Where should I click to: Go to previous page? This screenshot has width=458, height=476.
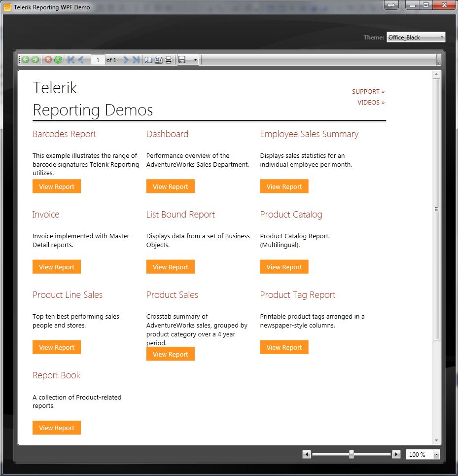pos(81,60)
